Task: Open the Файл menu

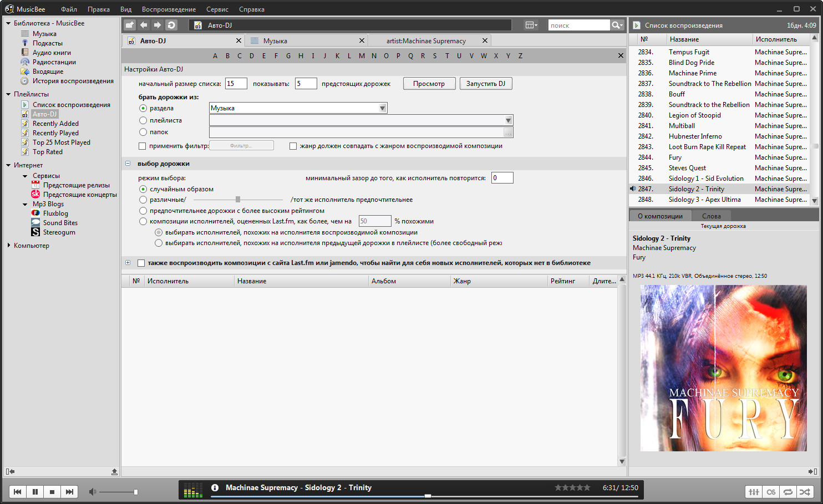Action: click(x=69, y=9)
